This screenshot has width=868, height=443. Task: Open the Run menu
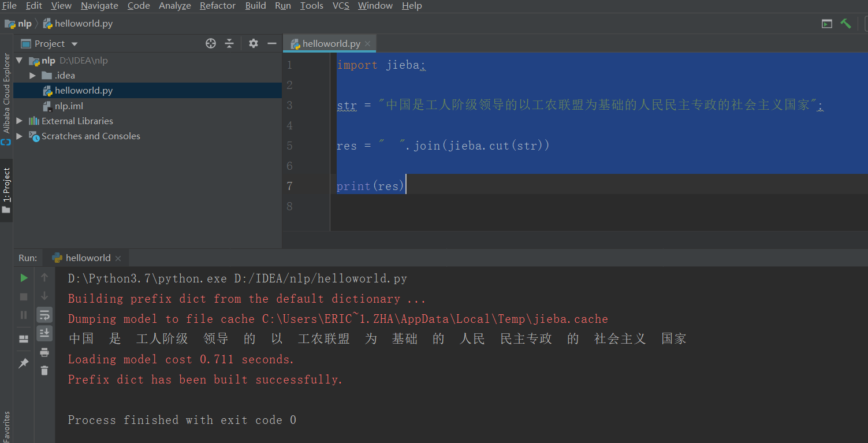283,6
